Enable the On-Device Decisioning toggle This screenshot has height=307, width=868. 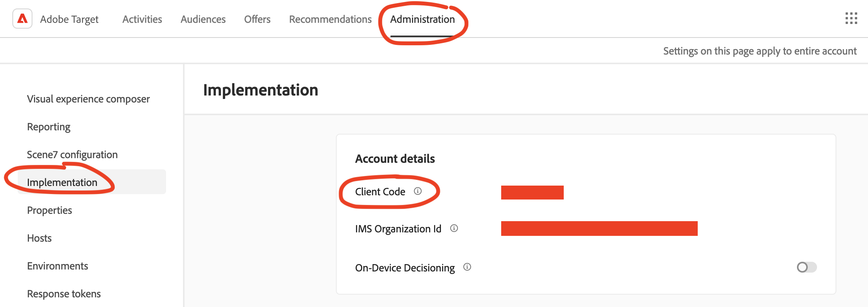(807, 267)
